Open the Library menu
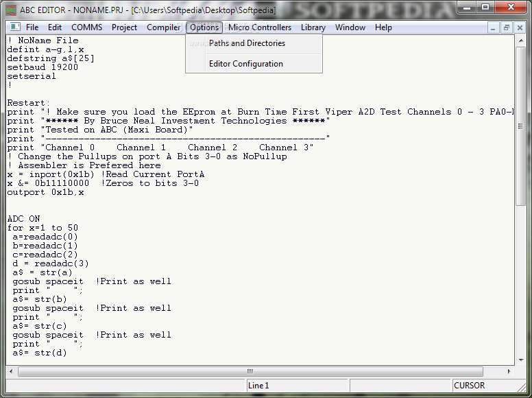The width and height of the screenshot is (532, 398). pyautogui.click(x=313, y=27)
